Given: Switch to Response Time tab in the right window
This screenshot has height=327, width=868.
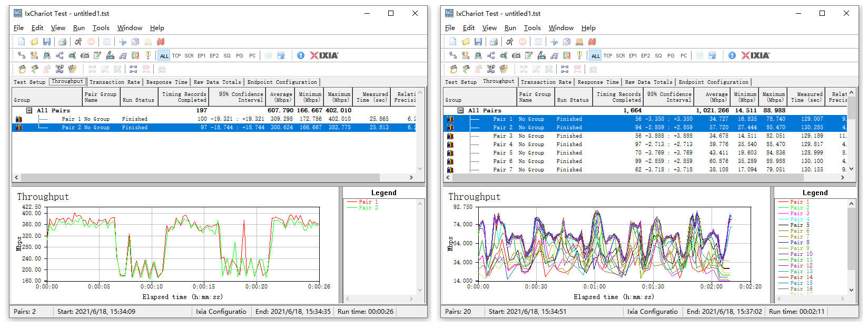Looking at the screenshot, I should click(598, 82).
